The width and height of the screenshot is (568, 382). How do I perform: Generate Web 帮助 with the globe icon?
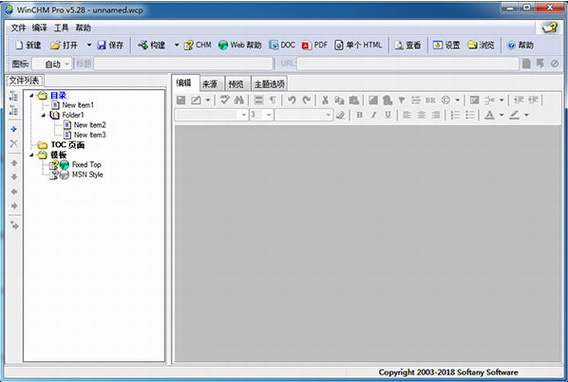[223, 45]
